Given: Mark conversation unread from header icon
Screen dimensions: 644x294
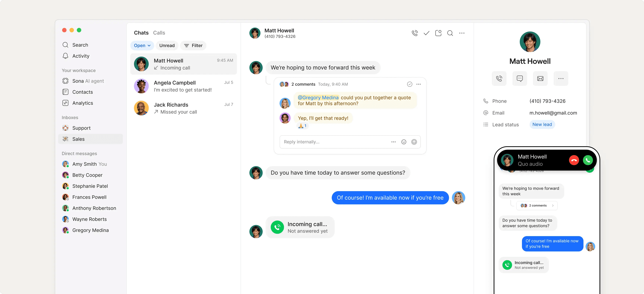Looking at the screenshot, I should coord(438,33).
